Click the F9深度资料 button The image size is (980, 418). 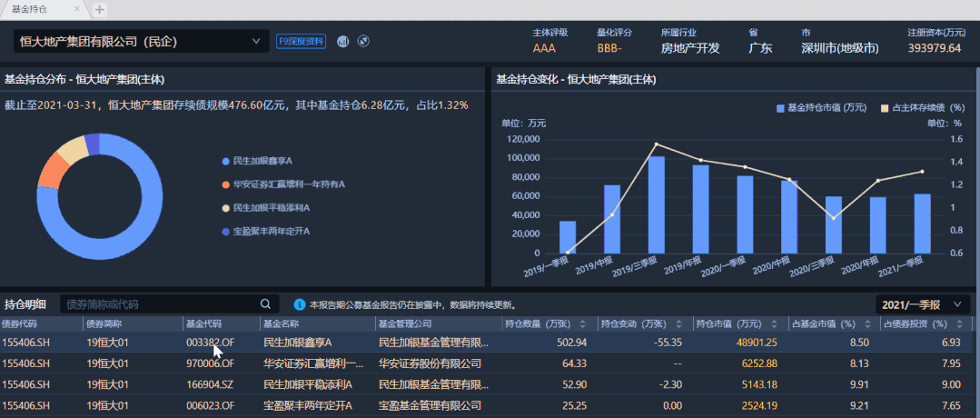tap(302, 41)
